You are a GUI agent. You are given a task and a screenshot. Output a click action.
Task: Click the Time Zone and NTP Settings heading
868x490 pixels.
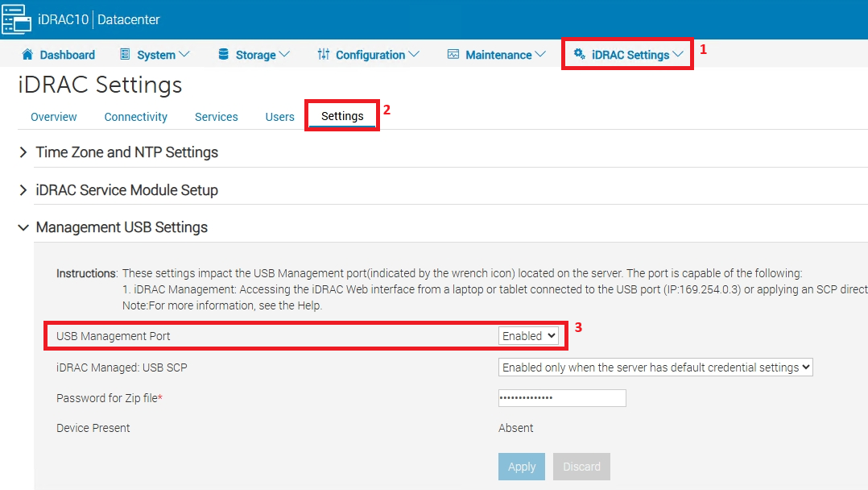pos(126,152)
